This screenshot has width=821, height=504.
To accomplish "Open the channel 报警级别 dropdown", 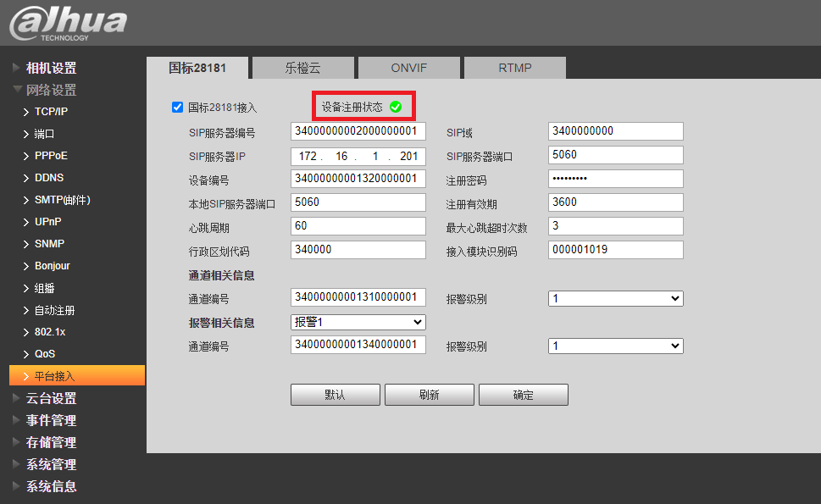I will 615,299.
